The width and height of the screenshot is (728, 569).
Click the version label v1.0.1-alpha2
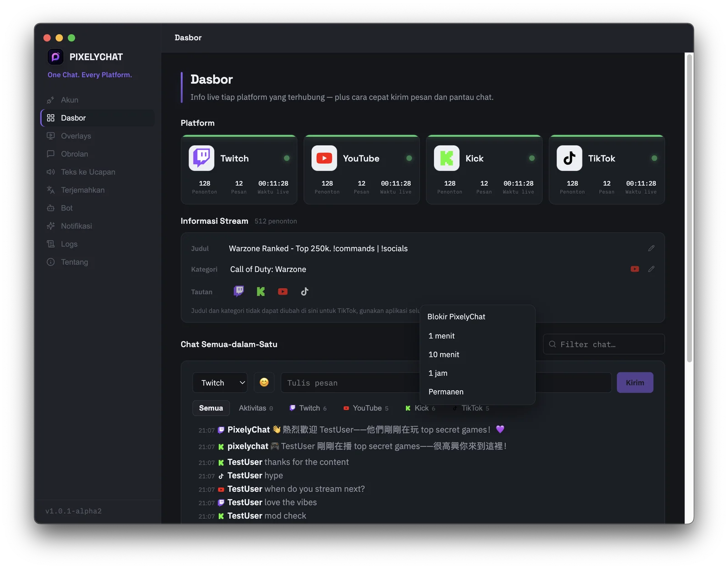click(x=73, y=511)
